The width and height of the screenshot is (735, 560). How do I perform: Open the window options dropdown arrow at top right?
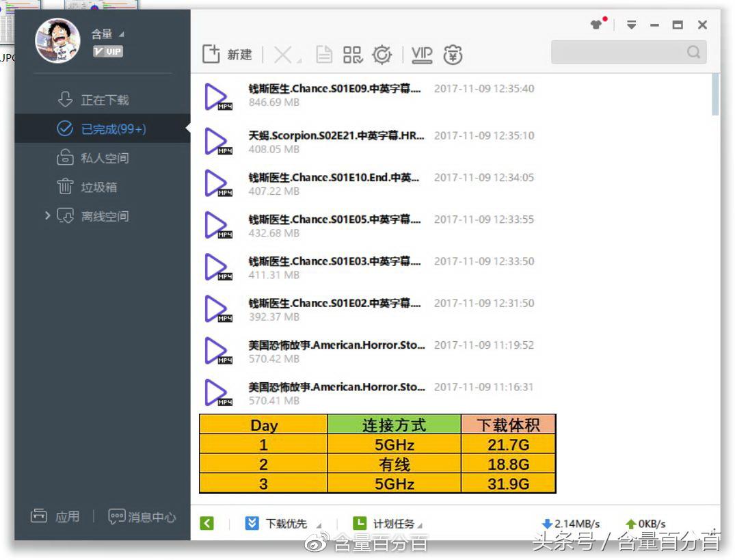(x=630, y=25)
